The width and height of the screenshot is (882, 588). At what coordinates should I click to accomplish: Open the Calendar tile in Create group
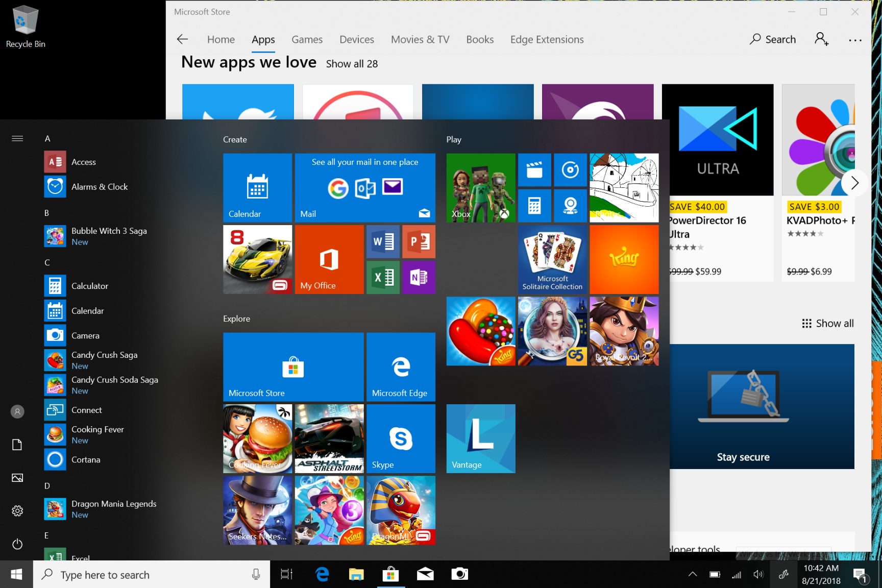(257, 188)
